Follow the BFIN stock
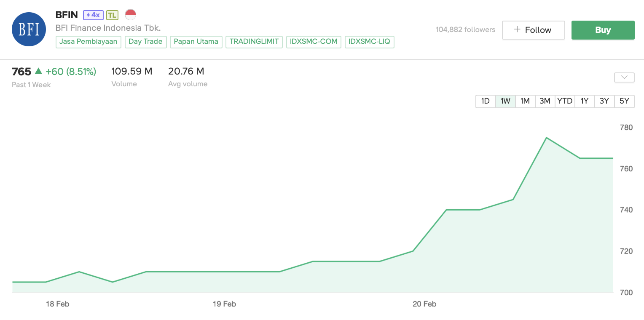This screenshot has width=644, height=320. coord(533,30)
